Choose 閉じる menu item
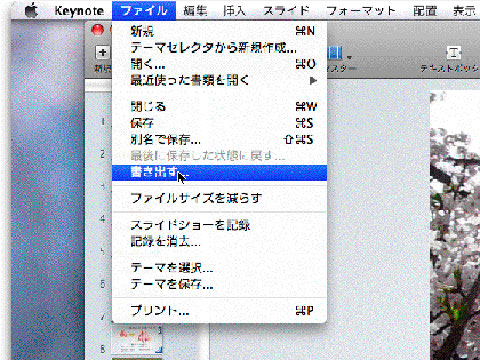 [x=219, y=107]
